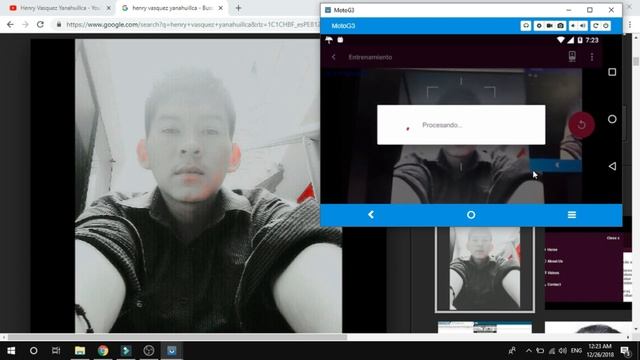Open Cortana search circle on taskbar
This screenshot has width=640, height=360.
coord(33,351)
